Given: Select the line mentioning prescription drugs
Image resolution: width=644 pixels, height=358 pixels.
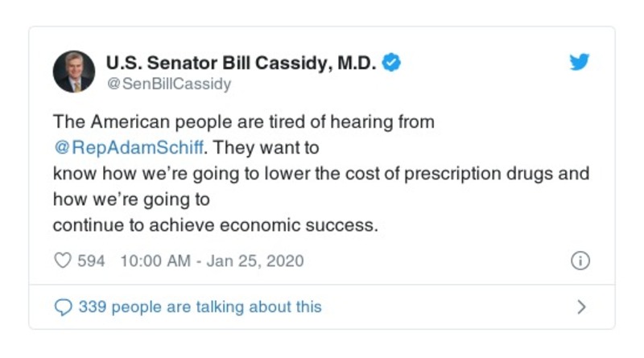Looking at the screenshot, I should pos(320,174).
